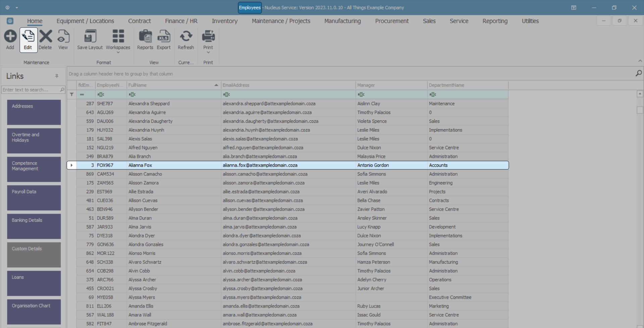Open the Banking Details link
Viewport: 644px width, 328px height.
(x=34, y=226)
